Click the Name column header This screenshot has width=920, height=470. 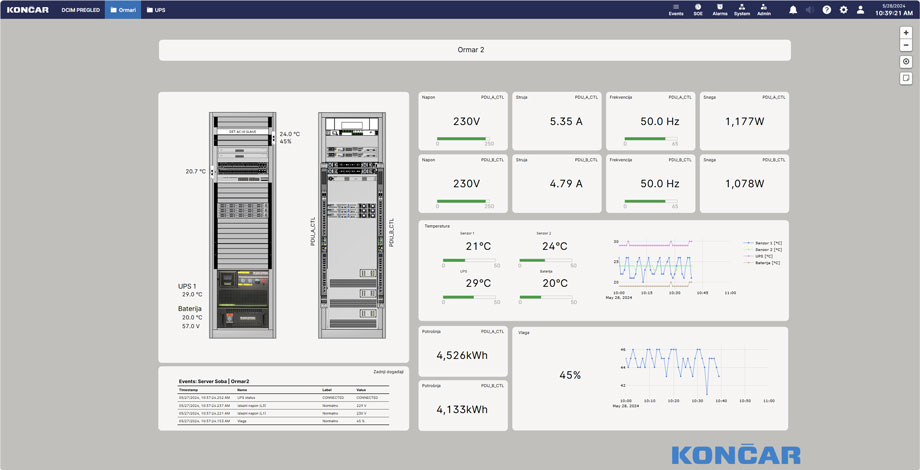click(243, 389)
